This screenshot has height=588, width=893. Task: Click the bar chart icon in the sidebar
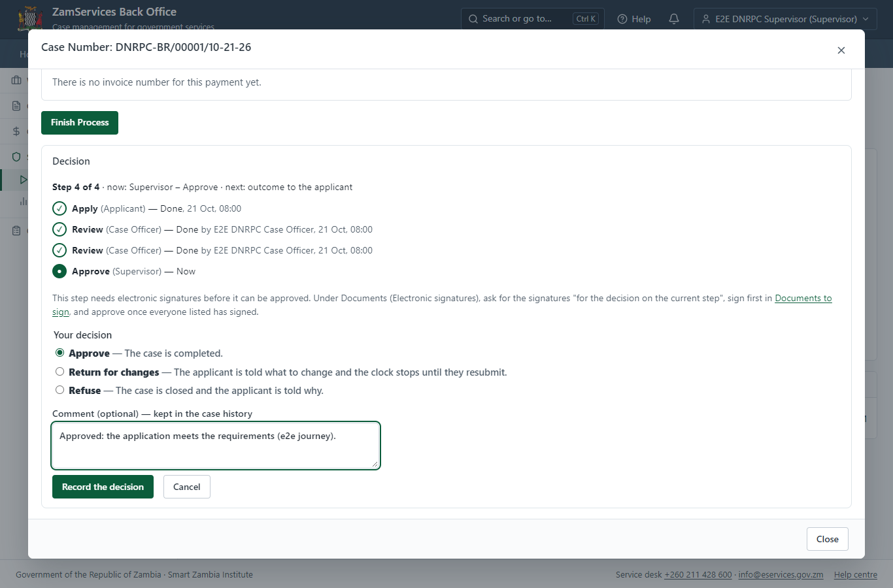24,201
